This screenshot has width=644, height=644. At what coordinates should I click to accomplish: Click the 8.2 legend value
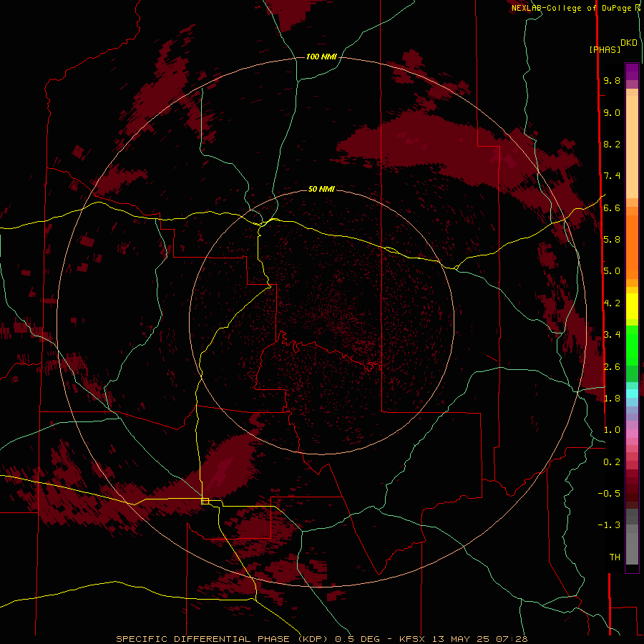612,144
